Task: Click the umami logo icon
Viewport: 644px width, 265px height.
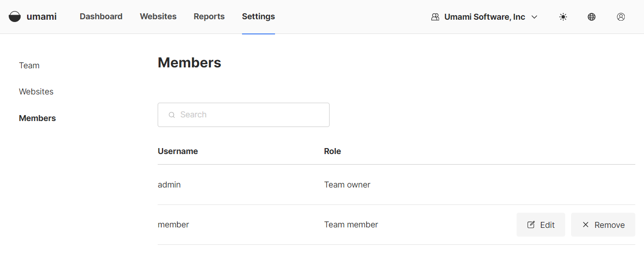Action: tap(15, 17)
